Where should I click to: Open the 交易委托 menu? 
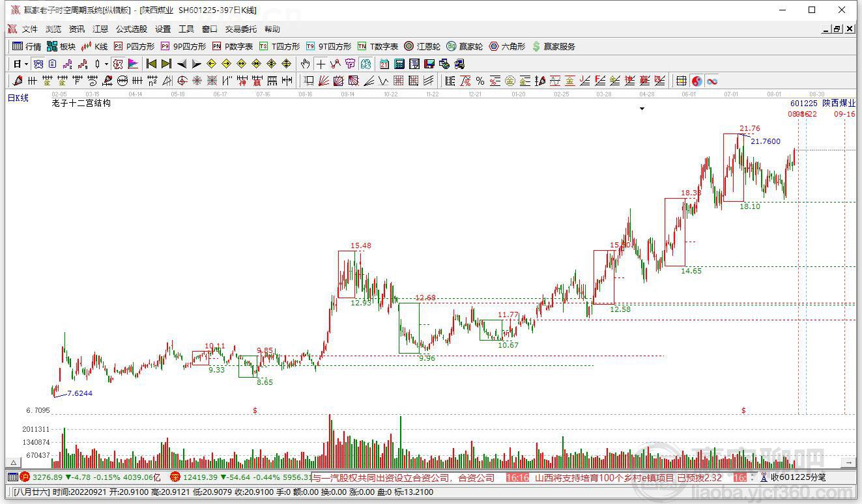tap(241, 29)
